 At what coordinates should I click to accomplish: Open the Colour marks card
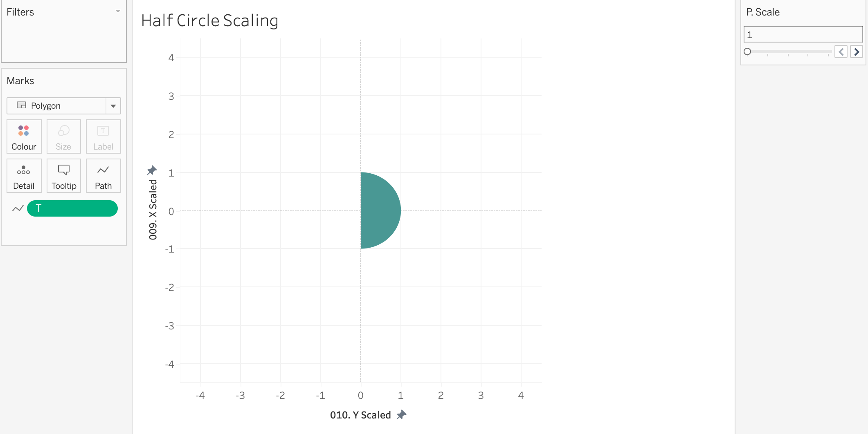point(24,136)
